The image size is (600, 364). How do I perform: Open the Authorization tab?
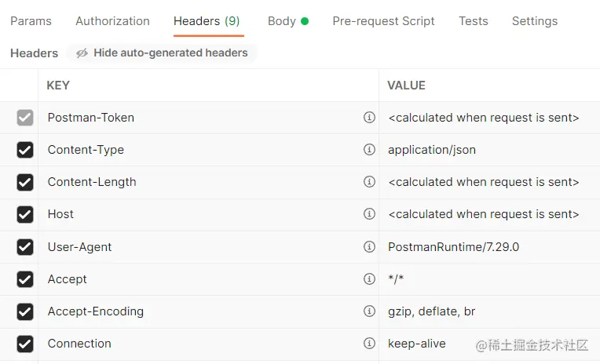coord(112,21)
